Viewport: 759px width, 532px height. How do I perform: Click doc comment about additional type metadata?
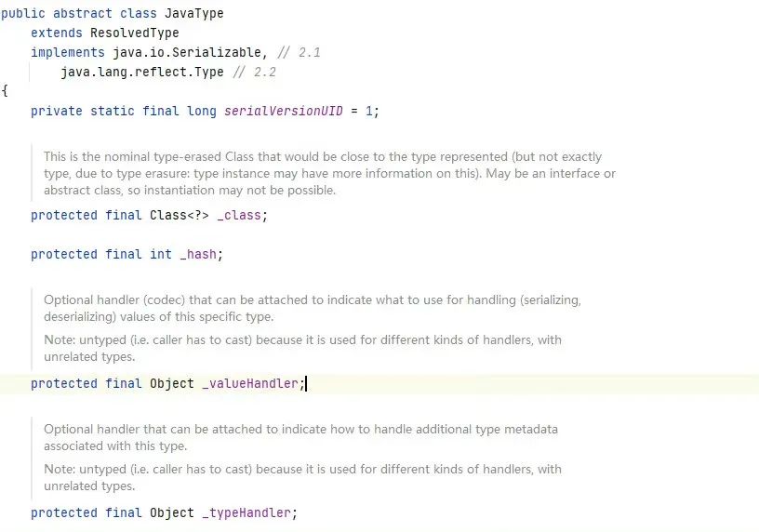(x=300, y=437)
